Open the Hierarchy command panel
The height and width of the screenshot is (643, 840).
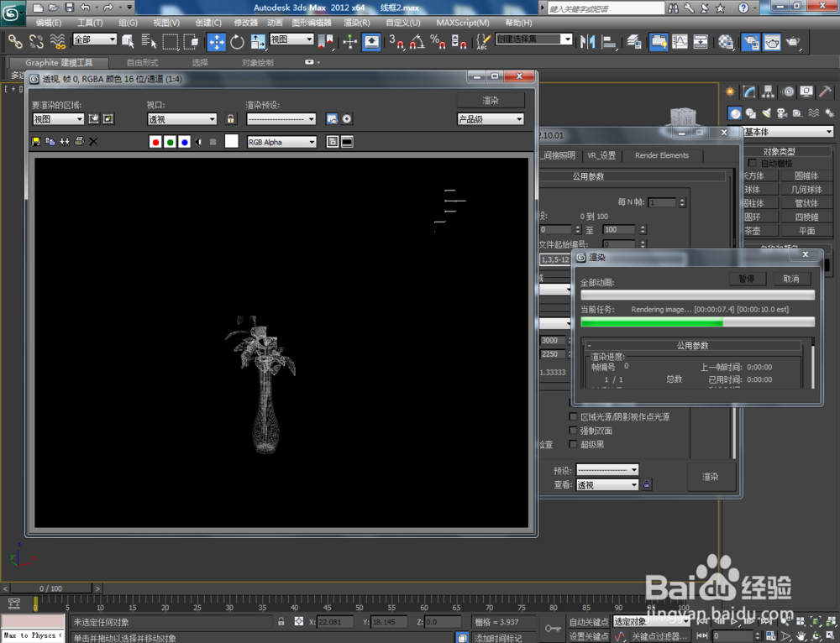[x=769, y=92]
